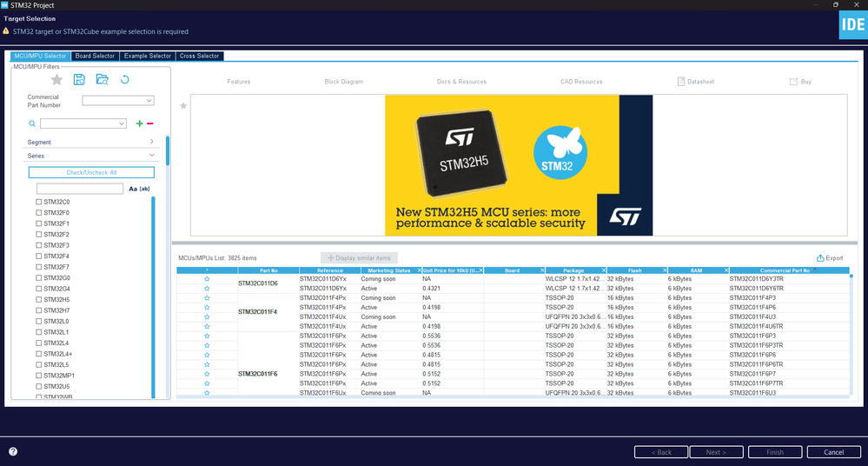
Task: Click the Buy external link icon
Action: coord(793,82)
